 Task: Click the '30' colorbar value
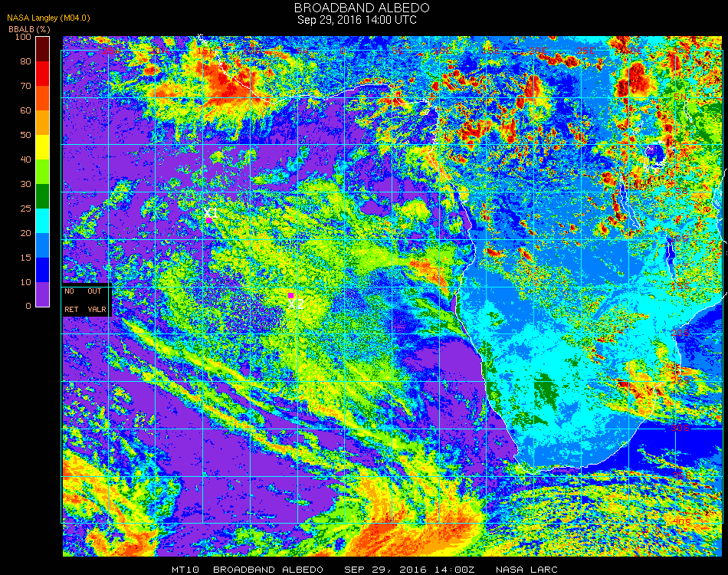(x=25, y=185)
